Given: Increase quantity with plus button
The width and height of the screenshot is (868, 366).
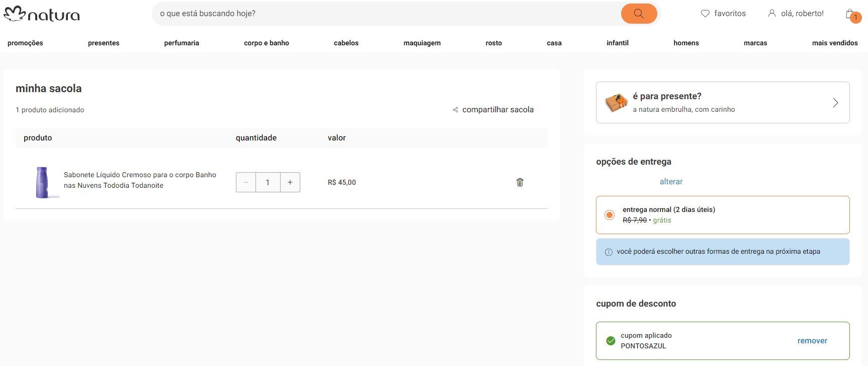Looking at the screenshot, I should [x=290, y=182].
